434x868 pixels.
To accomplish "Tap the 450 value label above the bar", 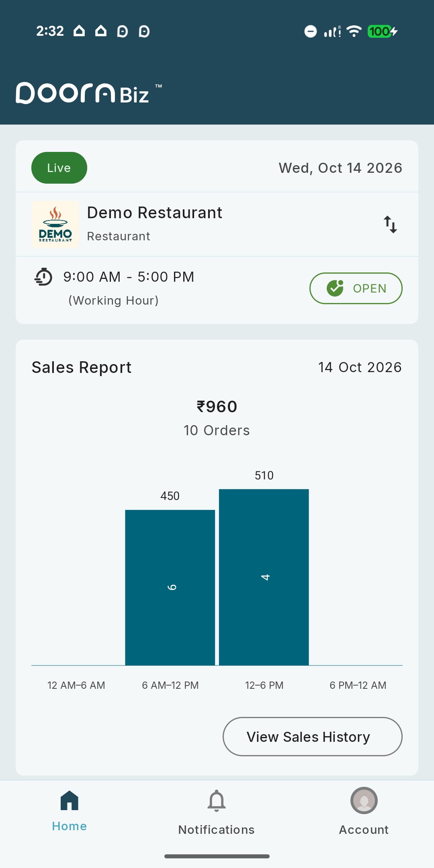I will [x=170, y=496].
